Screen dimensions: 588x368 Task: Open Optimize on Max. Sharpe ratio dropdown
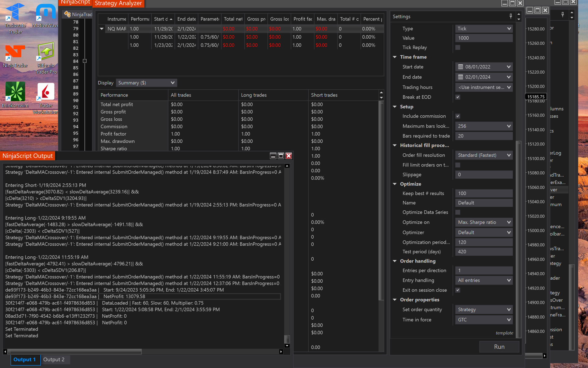[484, 222]
